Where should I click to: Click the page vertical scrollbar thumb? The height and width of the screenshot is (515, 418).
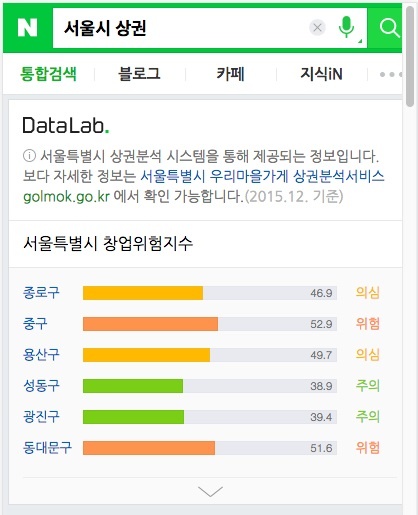pos(410,56)
